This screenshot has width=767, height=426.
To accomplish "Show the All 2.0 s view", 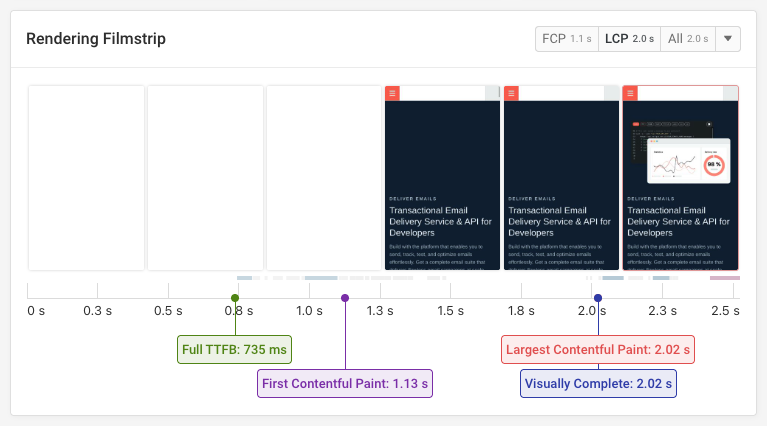I will point(687,39).
